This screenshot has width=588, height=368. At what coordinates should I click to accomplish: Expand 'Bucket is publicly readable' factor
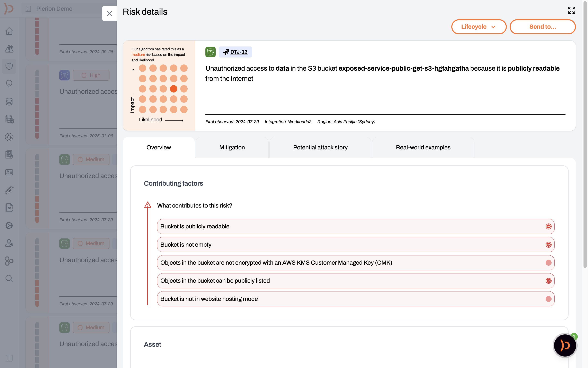pos(548,226)
